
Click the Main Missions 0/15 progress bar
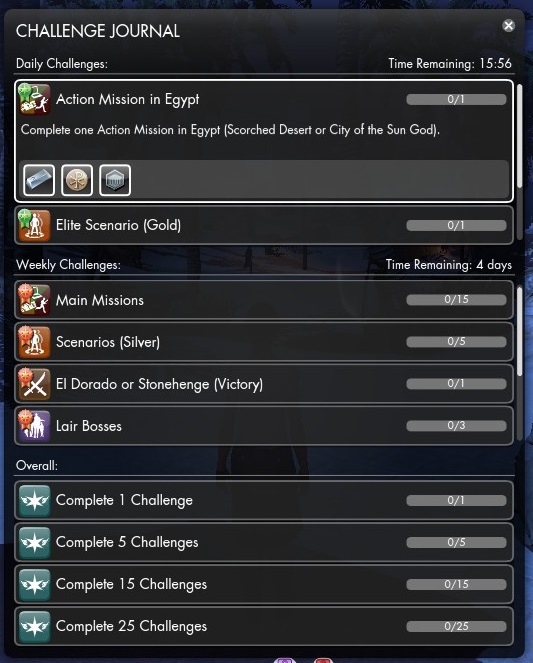point(456,299)
